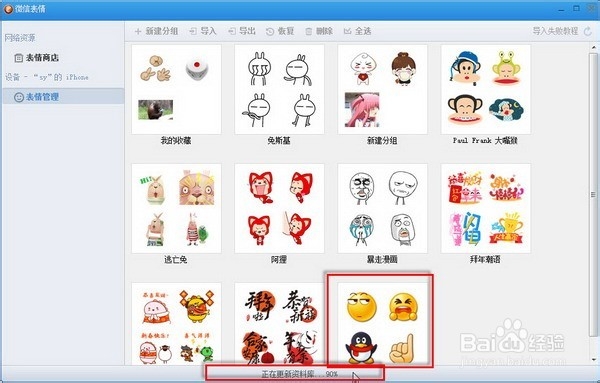This screenshot has height=383, width=600.
Task: Click the 逃亡兔 group label
Action: point(176,260)
